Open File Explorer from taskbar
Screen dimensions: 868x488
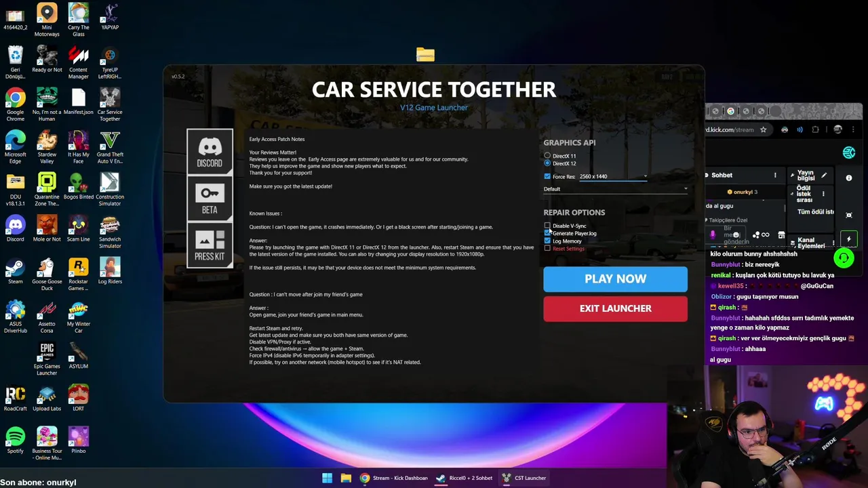346,478
